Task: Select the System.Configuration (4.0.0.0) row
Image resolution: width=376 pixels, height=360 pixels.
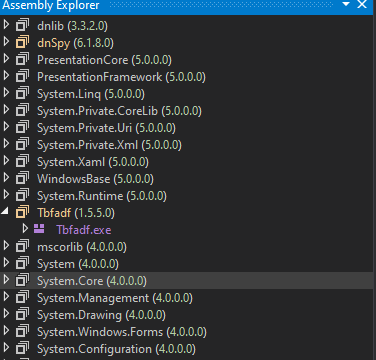Action: tap(186, 349)
